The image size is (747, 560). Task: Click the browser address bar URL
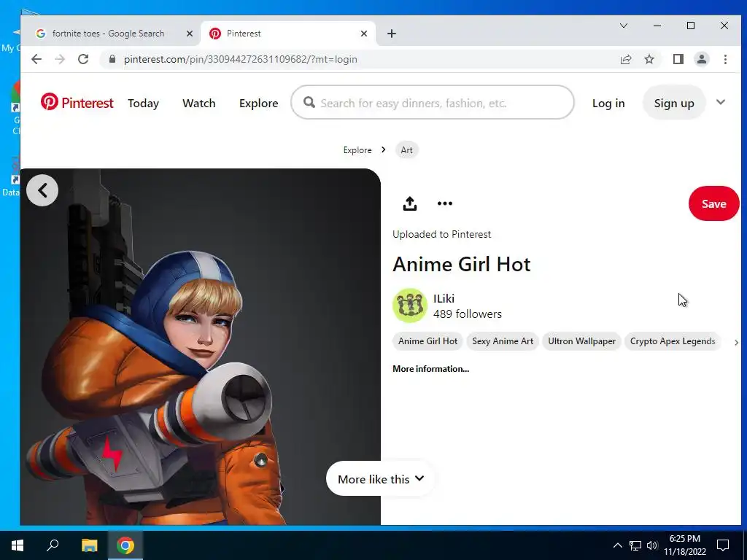click(x=240, y=60)
